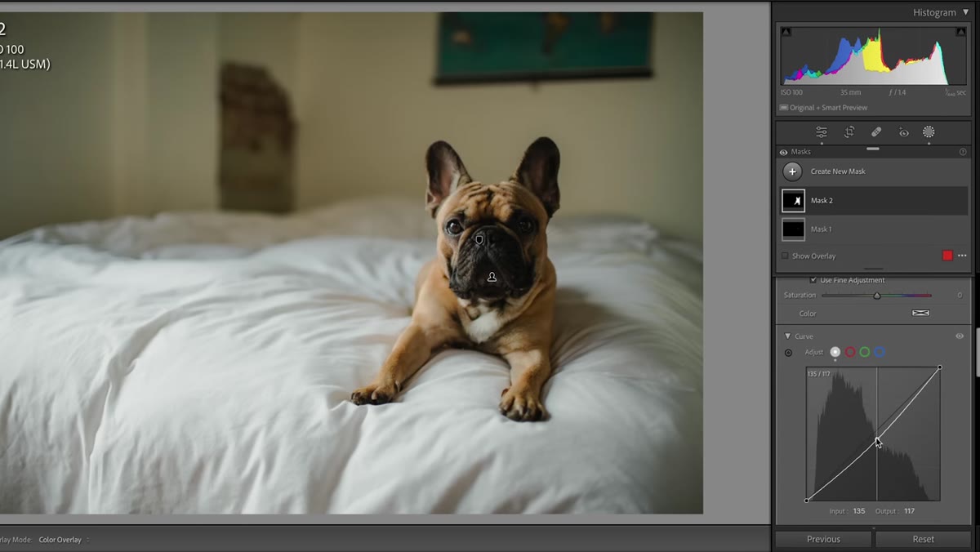Screen dimensions: 980x552
Task: Select the Crop and rotate tool
Action: tap(849, 132)
